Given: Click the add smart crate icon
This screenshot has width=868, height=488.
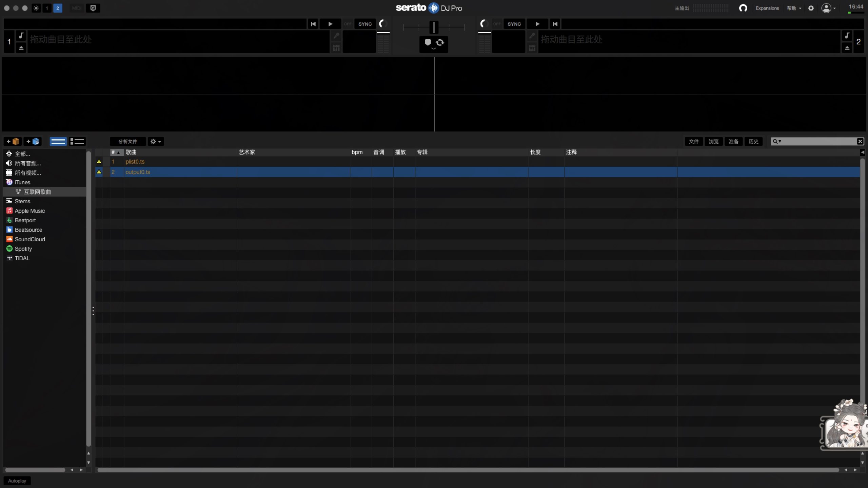Looking at the screenshot, I should click(33, 141).
